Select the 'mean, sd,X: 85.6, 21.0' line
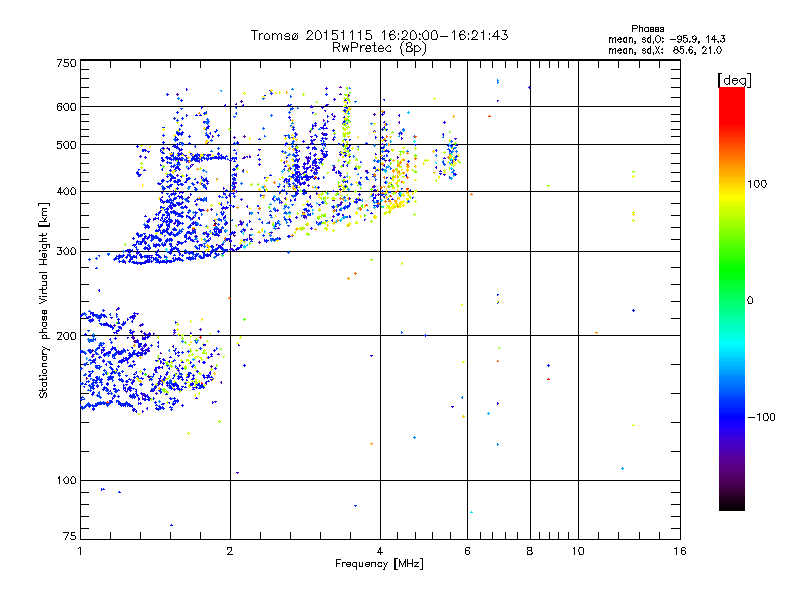The height and width of the screenshot is (600, 800). pos(665,50)
